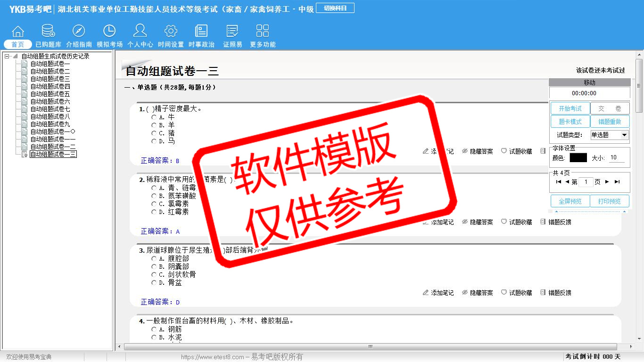Go to 个人中心 user icon
Viewport: 644px width, 362px height.
pos(140,32)
